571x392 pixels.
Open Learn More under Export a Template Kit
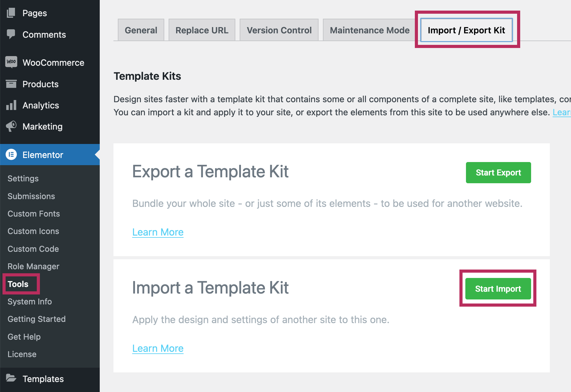coord(158,232)
